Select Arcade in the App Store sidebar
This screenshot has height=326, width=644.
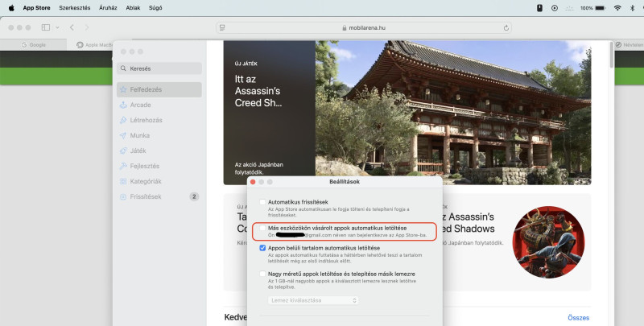(x=159, y=105)
